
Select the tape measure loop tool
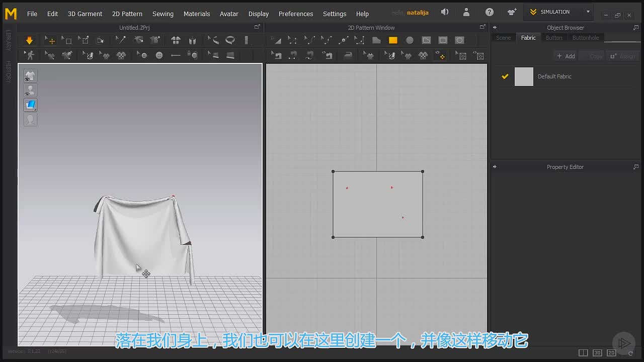point(230,40)
